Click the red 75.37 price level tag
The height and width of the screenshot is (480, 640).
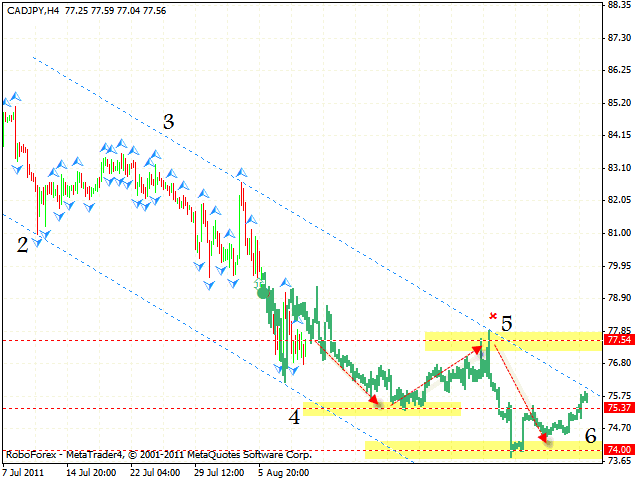click(619, 408)
